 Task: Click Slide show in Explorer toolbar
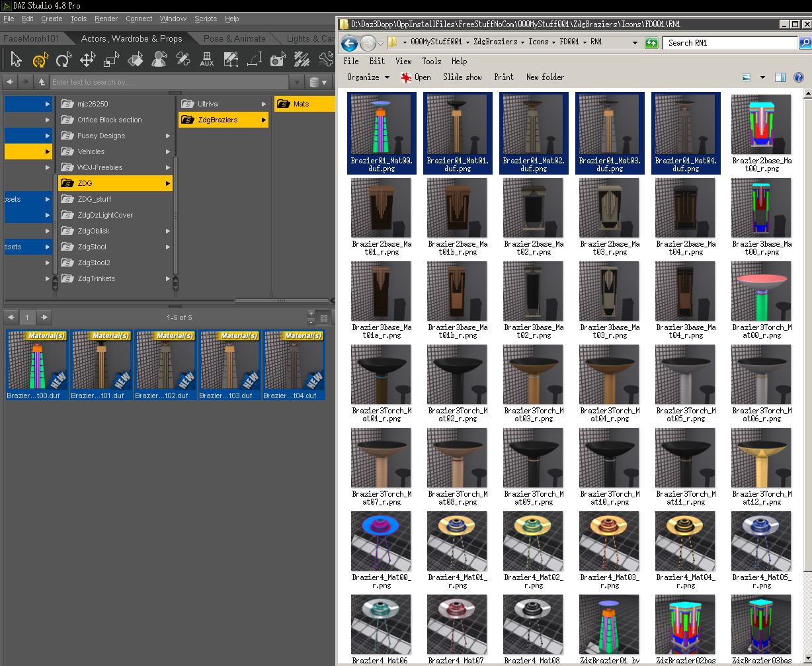[462, 77]
